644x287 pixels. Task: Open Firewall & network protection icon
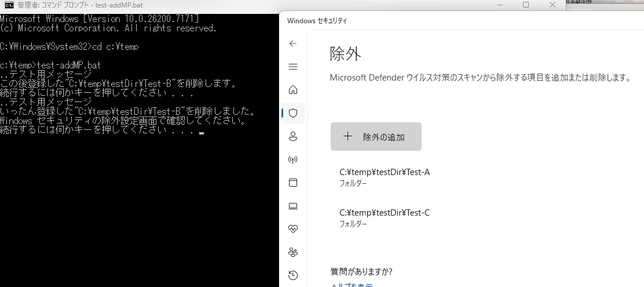click(x=293, y=159)
